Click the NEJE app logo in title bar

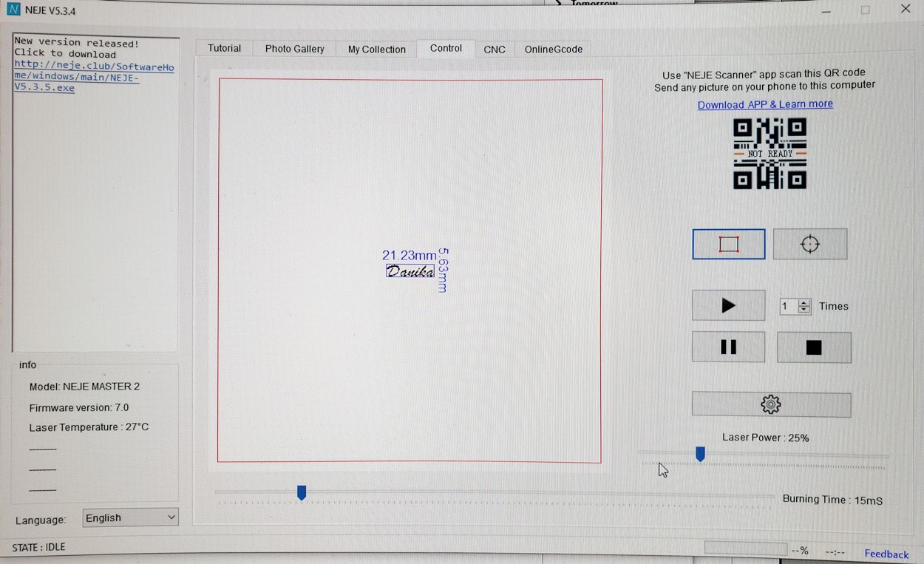(x=13, y=10)
